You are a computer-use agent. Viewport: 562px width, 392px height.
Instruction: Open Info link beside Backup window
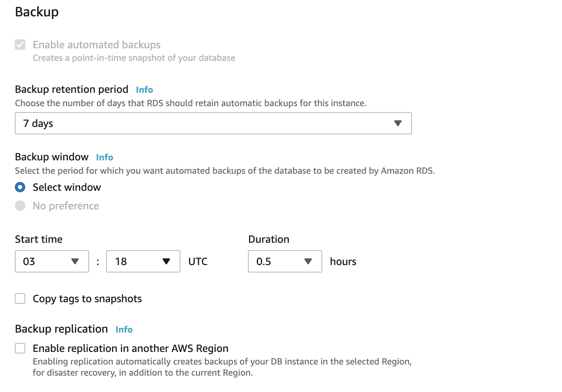(104, 157)
